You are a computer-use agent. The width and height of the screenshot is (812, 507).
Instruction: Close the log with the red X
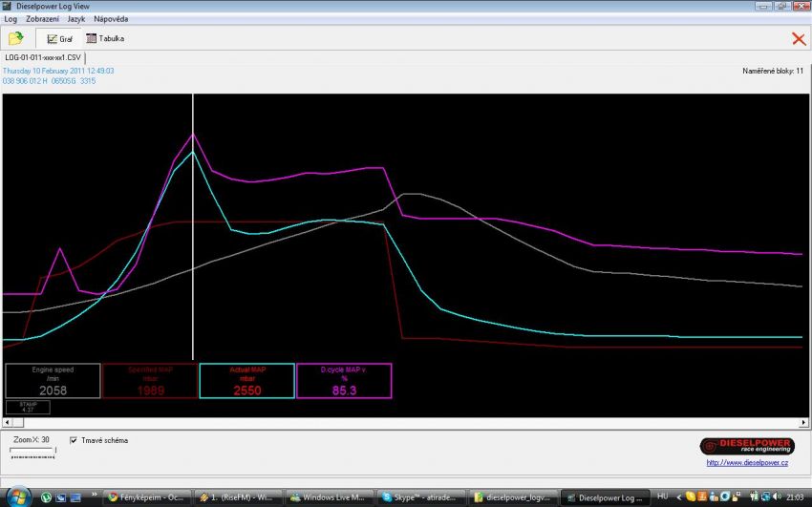(x=799, y=39)
